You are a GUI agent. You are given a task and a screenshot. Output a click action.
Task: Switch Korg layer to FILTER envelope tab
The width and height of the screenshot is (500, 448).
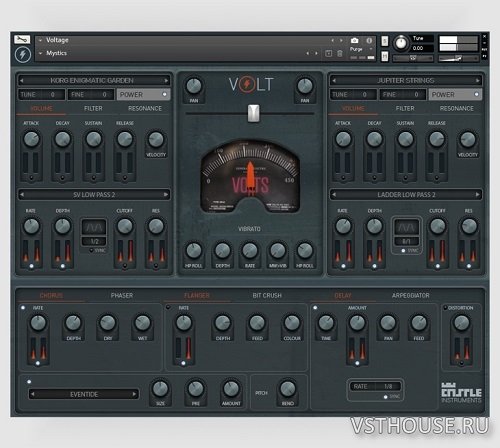[93, 108]
